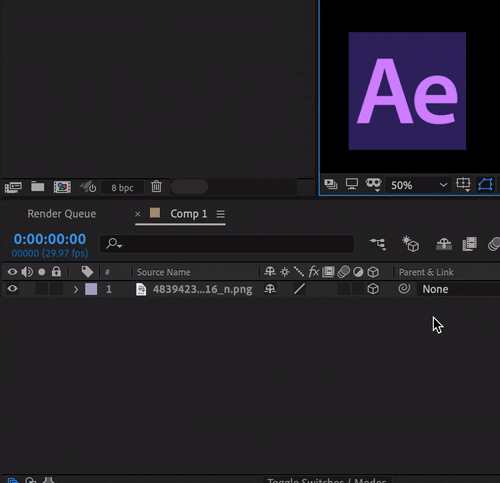Toggle shy switch on layer 1
500x483 pixels.
[270, 289]
